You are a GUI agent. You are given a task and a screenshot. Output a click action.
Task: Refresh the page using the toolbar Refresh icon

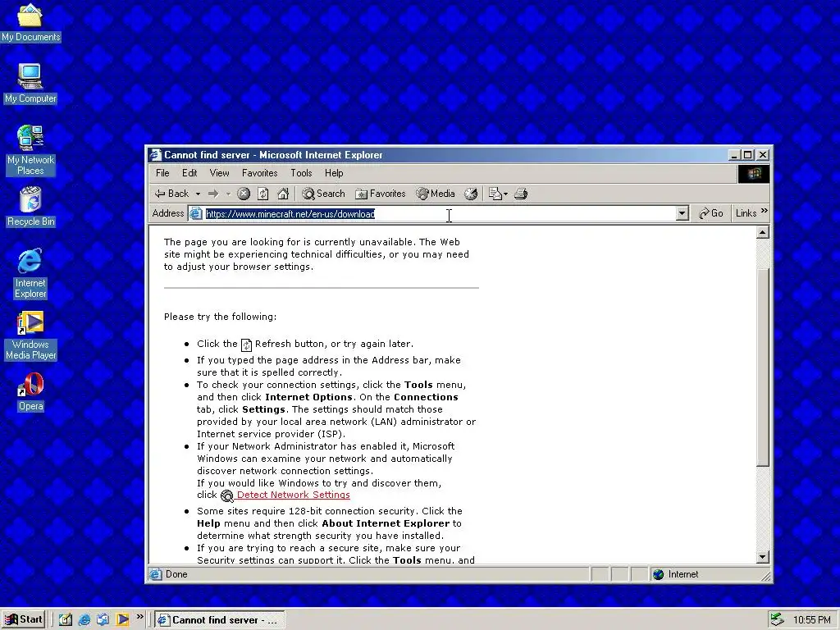263,194
